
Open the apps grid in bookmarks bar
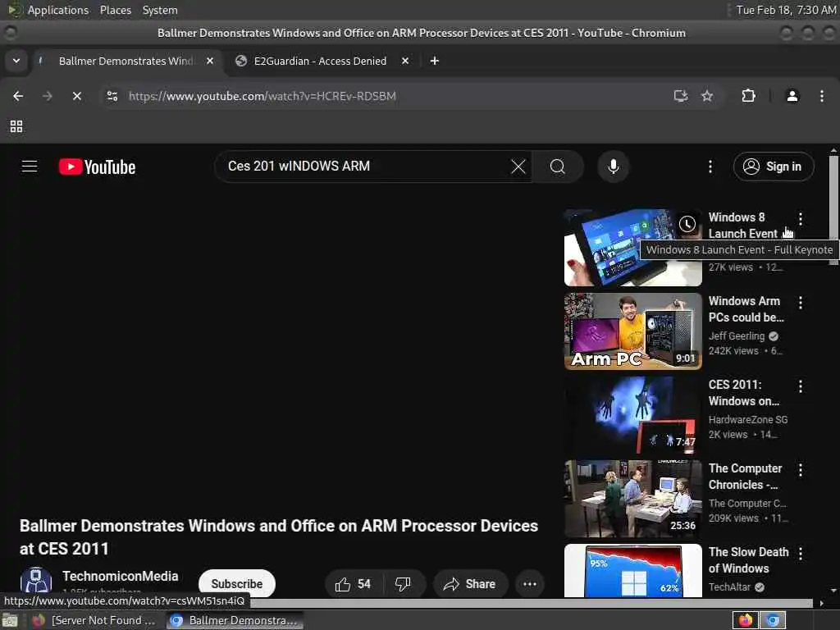point(16,126)
